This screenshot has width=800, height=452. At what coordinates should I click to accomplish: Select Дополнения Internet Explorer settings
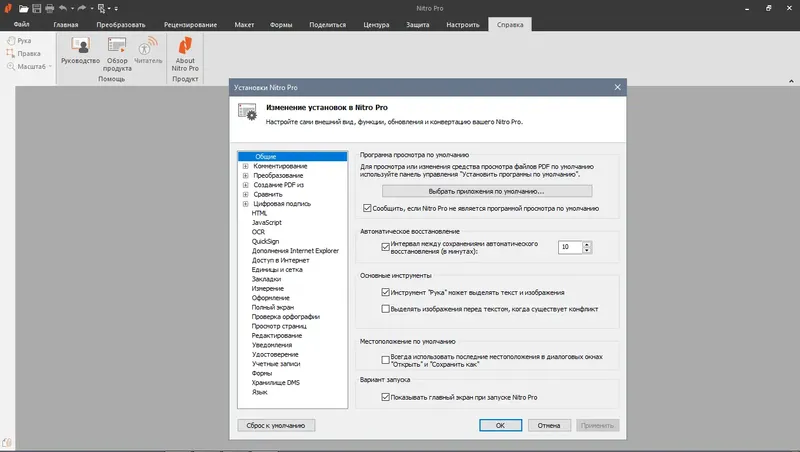point(295,251)
